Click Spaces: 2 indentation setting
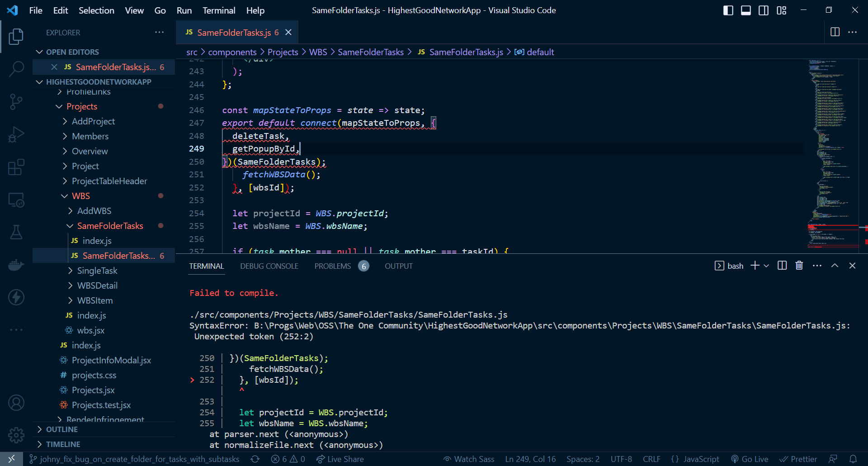 (x=583, y=459)
